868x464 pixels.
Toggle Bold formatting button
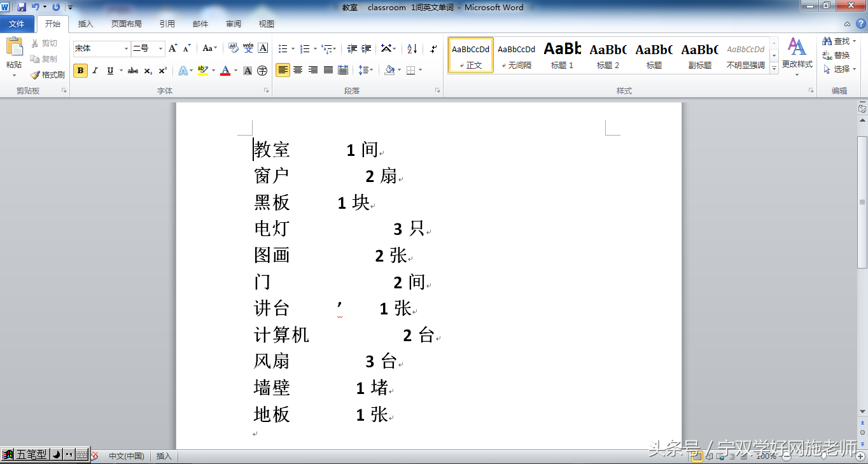point(80,71)
